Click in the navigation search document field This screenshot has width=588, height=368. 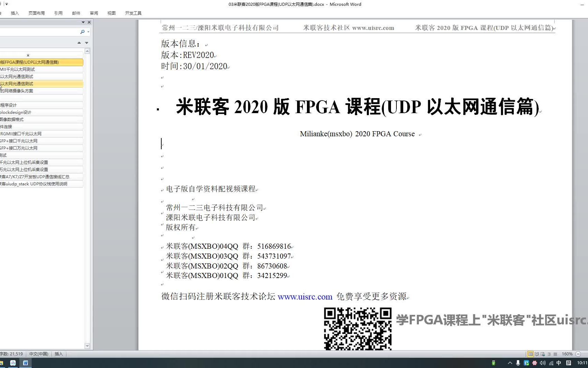(39, 32)
